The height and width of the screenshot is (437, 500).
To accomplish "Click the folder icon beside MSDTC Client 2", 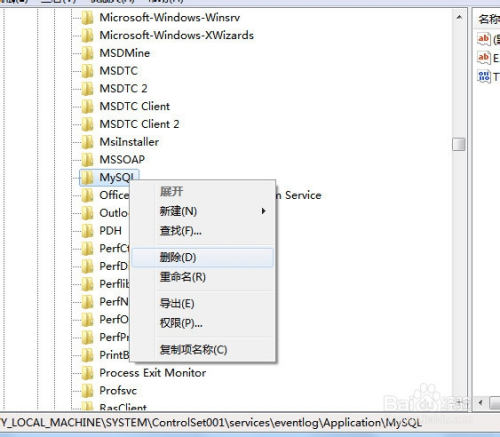I will [x=88, y=124].
